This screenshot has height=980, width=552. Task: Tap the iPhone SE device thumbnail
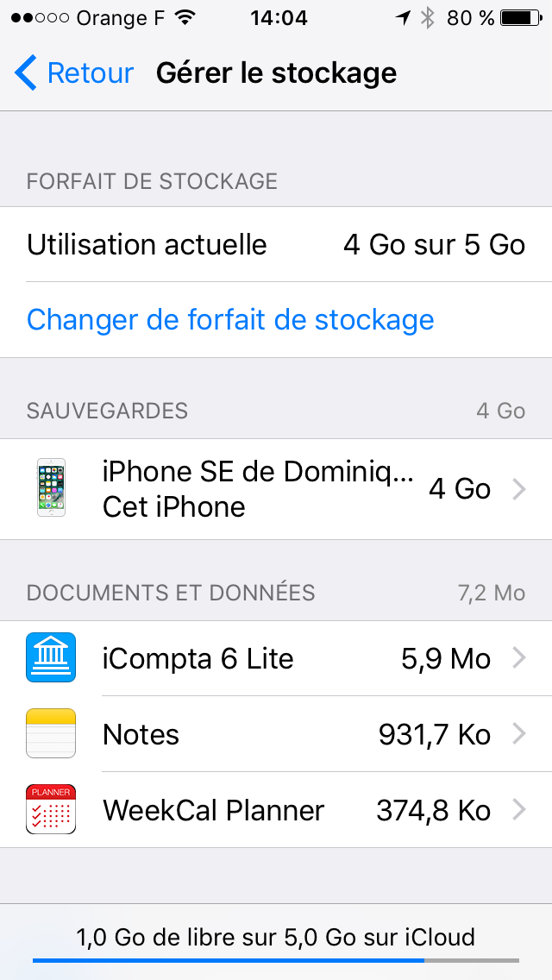(x=51, y=487)
